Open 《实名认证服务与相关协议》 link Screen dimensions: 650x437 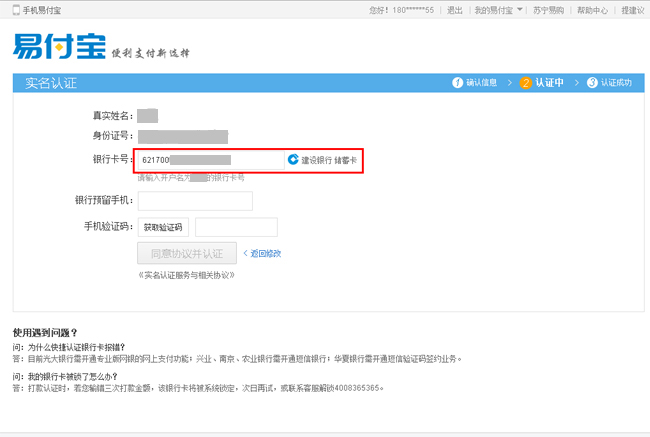tap(187, 275)
